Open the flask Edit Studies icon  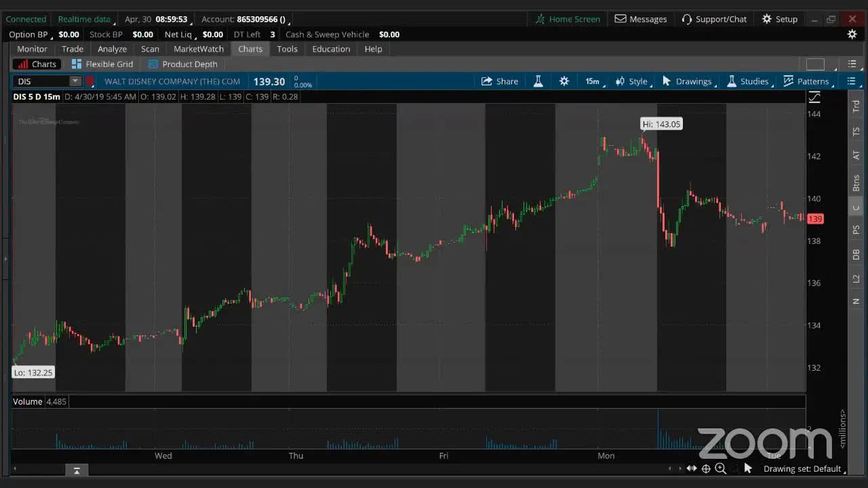click(x=538, y=81)
